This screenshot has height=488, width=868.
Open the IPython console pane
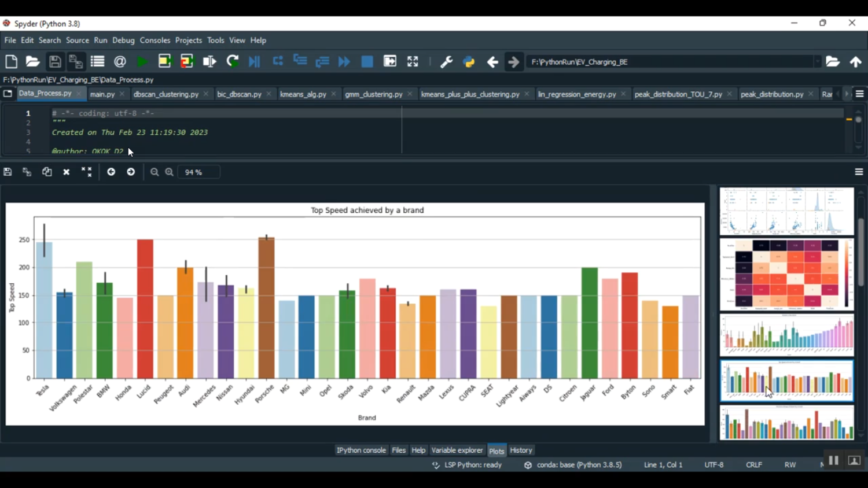click(361, 450)
